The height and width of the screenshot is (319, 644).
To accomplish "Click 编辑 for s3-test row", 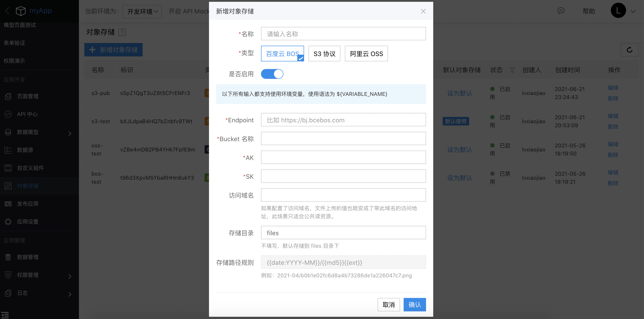I will click(613, 116).
